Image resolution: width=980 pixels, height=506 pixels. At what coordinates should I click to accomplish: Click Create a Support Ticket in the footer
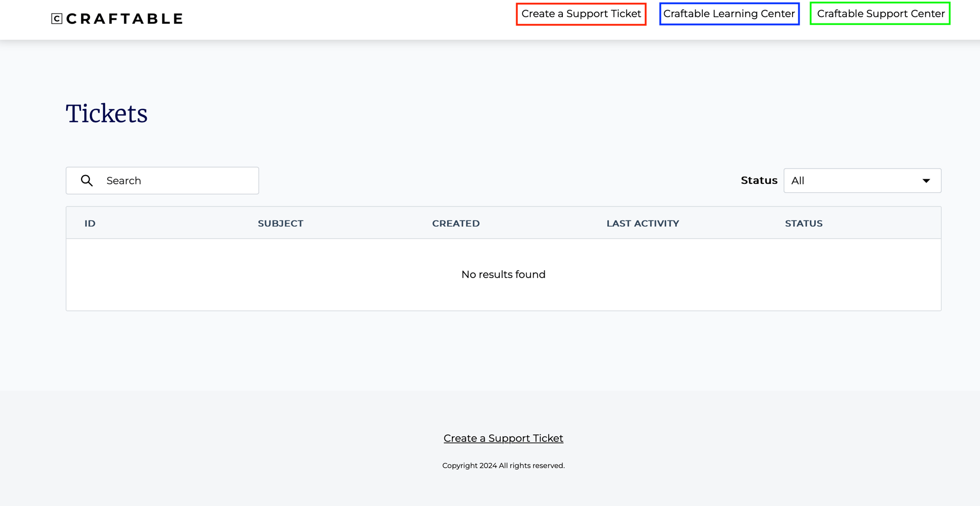point(503,438)
